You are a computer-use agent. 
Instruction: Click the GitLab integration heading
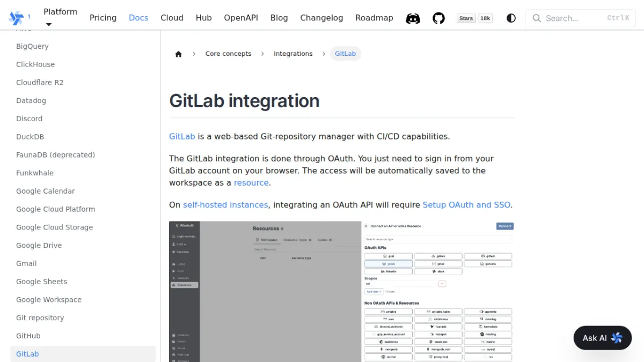[244, 101]
